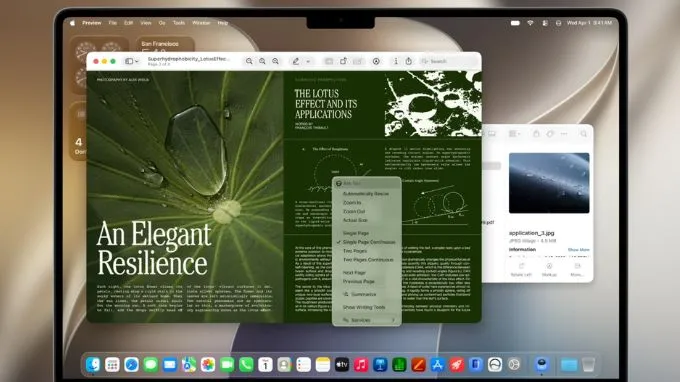Open Trash in the Dock
Screen dimensions: 680x382
click(588, 365)
